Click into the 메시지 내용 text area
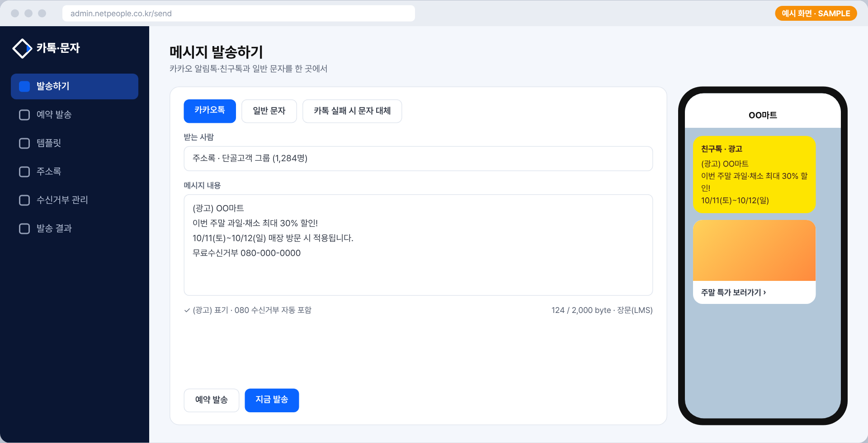Image resolution: width=868 pixels, height=443 pixels. (418, 245)
